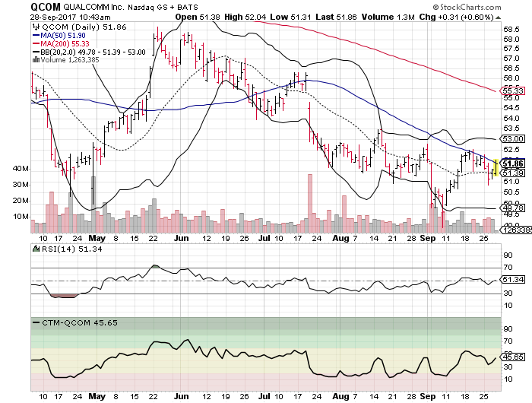Image resolution: width=532 pixels, height=403 pixels.
Task: Click the RSI indicator icon beside RSI(14)
Action: (36, 249)
